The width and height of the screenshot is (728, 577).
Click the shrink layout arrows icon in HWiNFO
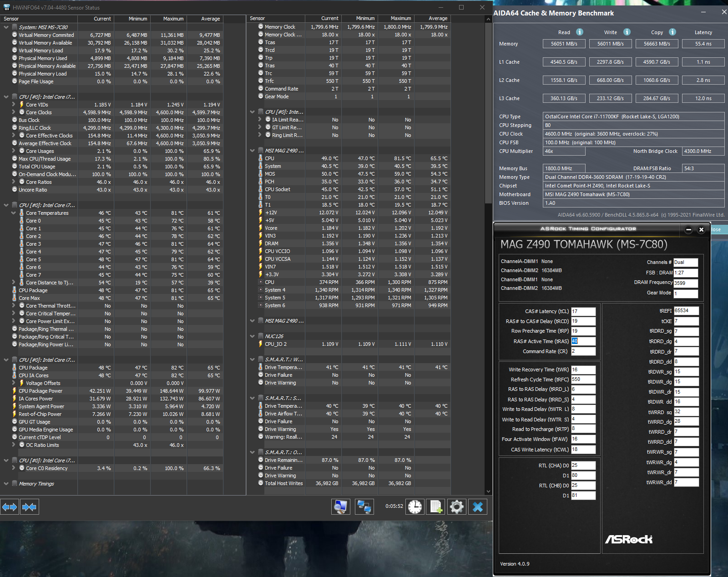point(29,507)
